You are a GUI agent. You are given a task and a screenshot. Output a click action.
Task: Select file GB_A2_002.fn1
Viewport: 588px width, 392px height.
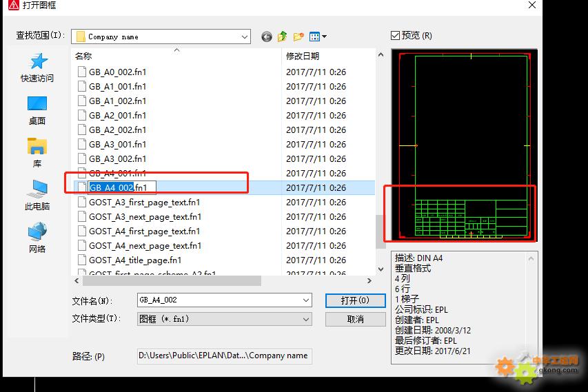point(117,130)
